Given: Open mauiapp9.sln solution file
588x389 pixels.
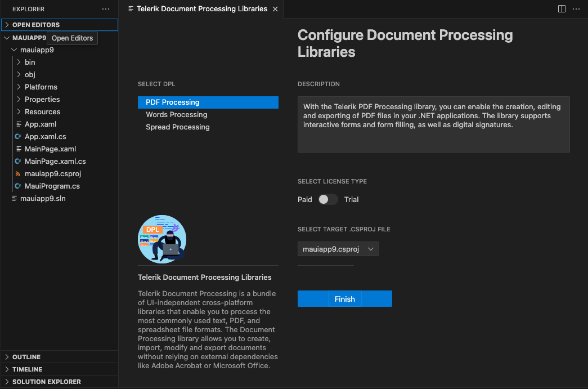Looking at the screenshot, I should pyautogui.click(x=43, y=198).
